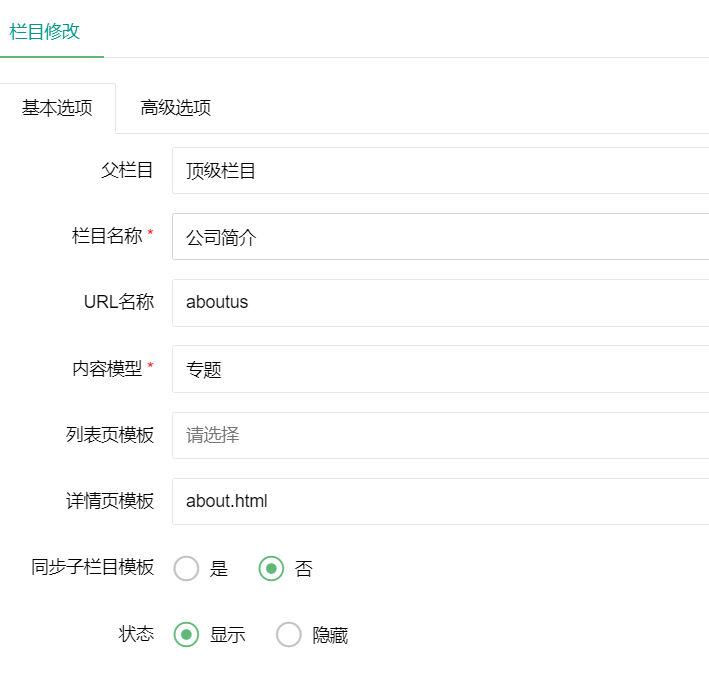The height and width of the screenshot is (681, 709).
Task: Click the 内容模型 field label
Action: (x=107, y=369)
